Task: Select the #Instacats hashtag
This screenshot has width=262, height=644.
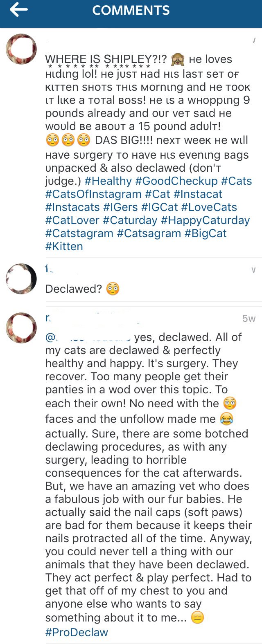Action: [x=72, y=207]
